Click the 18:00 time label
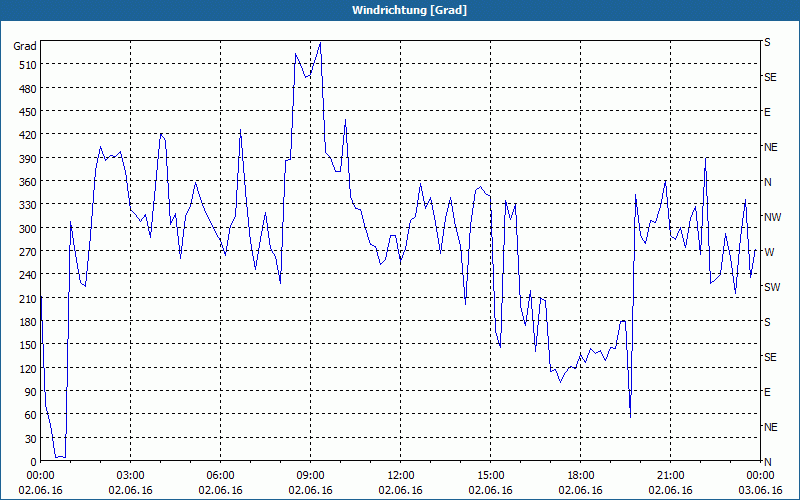The image size is (800, 500). (581, 476)
